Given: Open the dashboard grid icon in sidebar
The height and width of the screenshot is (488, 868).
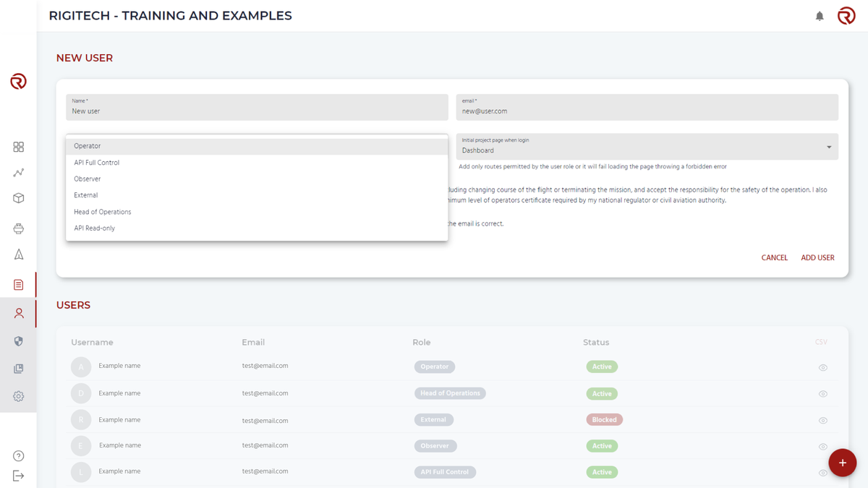Looking at the screenshot, I should pyautogui.click(x=18, y=147).
